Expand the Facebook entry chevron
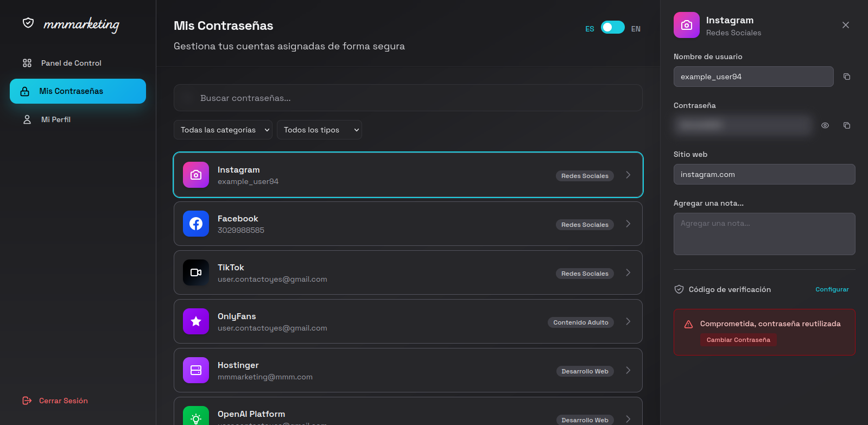The height and width of the screenshot is (425, 868). [628, 224]
